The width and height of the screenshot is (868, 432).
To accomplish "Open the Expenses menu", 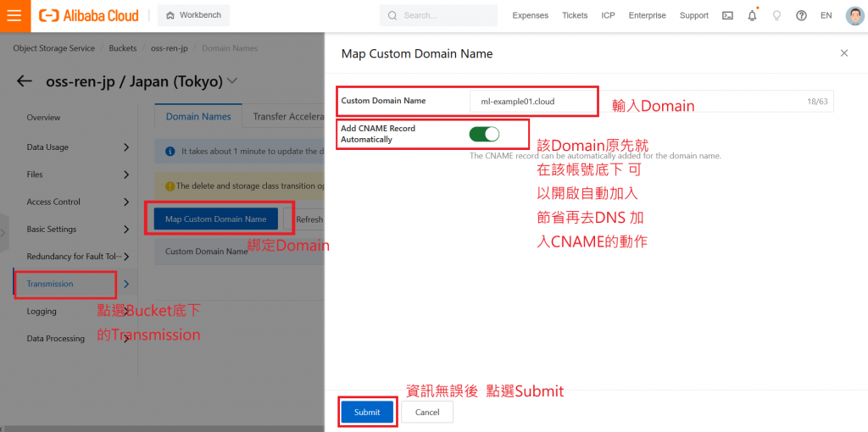I will pos(531,15).
